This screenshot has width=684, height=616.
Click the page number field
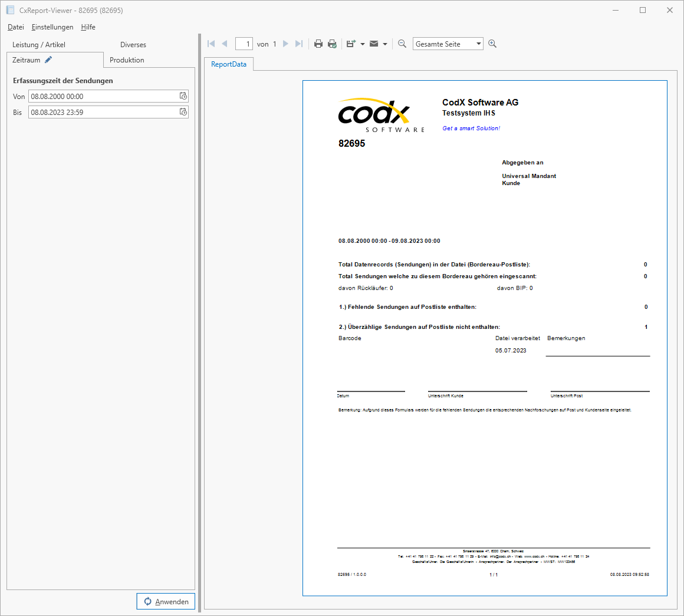click(244, 44)
